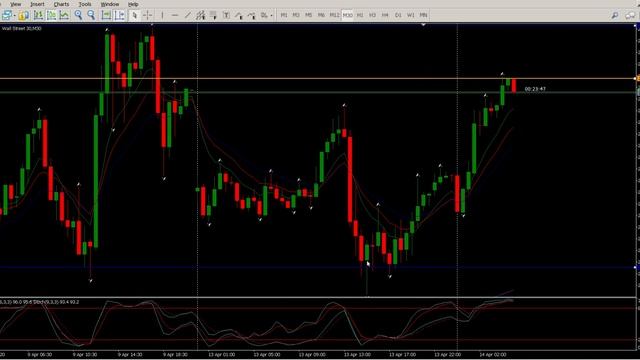The height and width of the screenshot is (360, 640).
Task: Switch chart to Bar Chart mode
Action: (x=38, y=16)
